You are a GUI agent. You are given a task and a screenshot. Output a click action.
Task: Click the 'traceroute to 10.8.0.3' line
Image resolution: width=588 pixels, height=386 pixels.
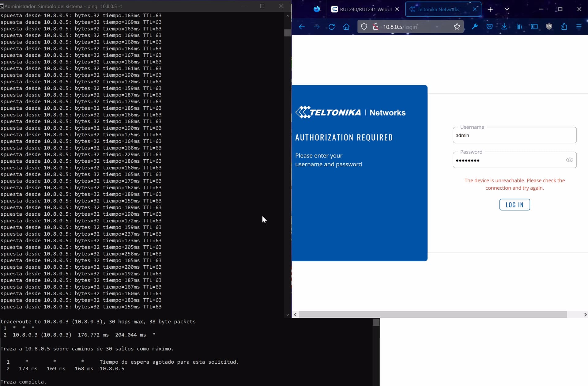[98, 322]
